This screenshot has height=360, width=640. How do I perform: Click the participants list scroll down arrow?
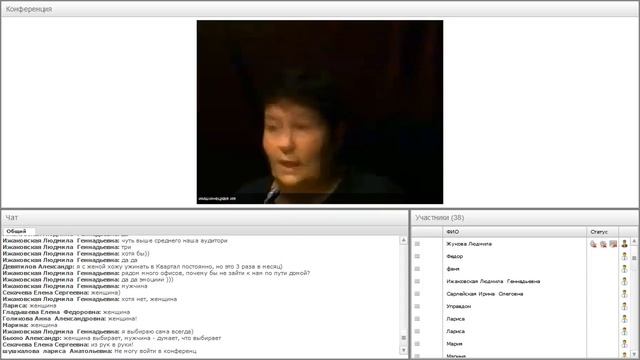[x=634, y=354]
